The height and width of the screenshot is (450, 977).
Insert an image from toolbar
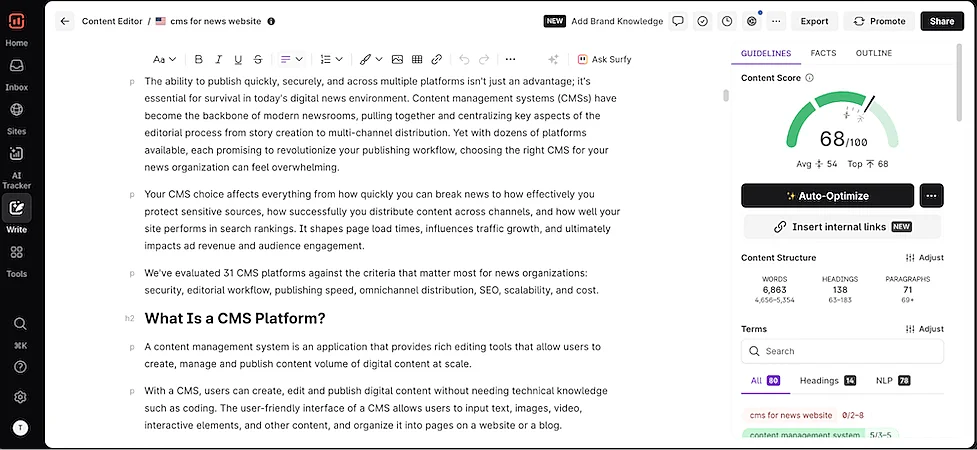click(x=397, y=59)
